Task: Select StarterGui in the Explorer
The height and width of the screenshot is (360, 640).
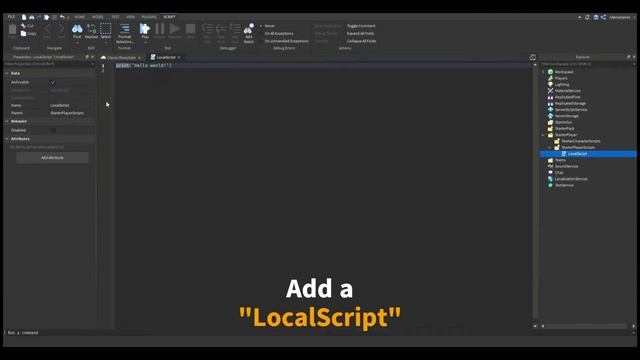Action: tap(563, 122)
